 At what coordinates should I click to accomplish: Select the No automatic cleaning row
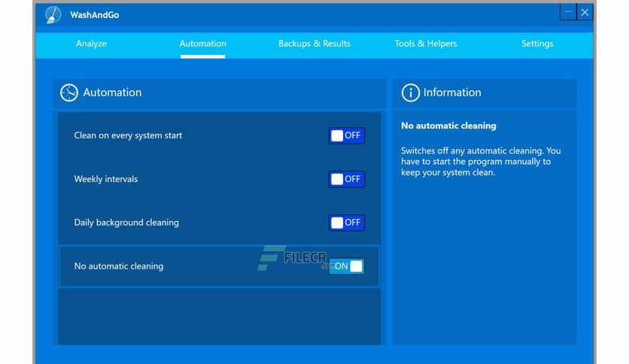220,266
